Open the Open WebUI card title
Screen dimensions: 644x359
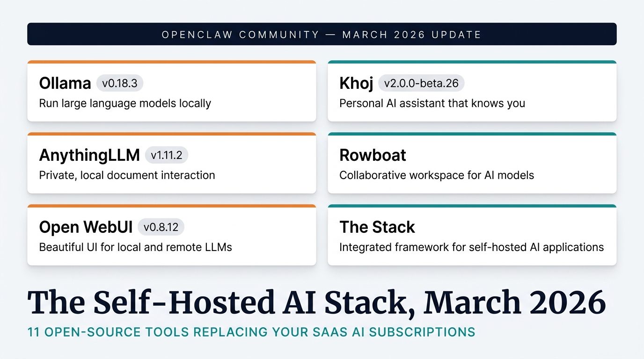[86, 227]
